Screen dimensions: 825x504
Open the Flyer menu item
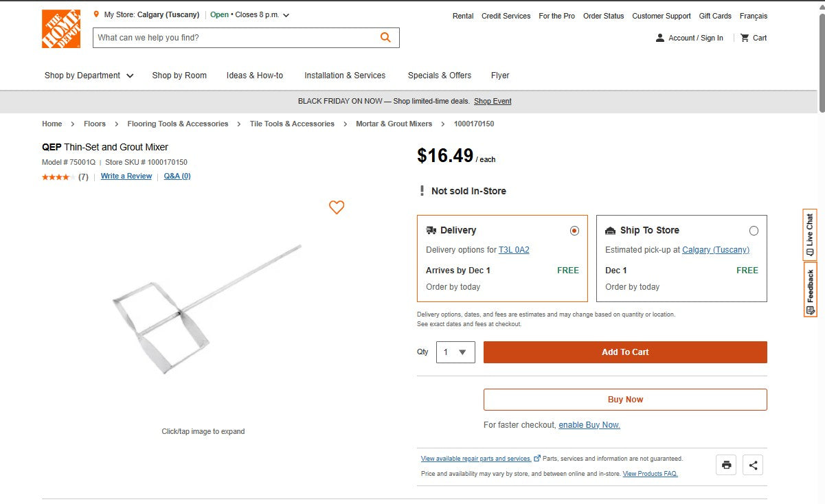[500, 76]
